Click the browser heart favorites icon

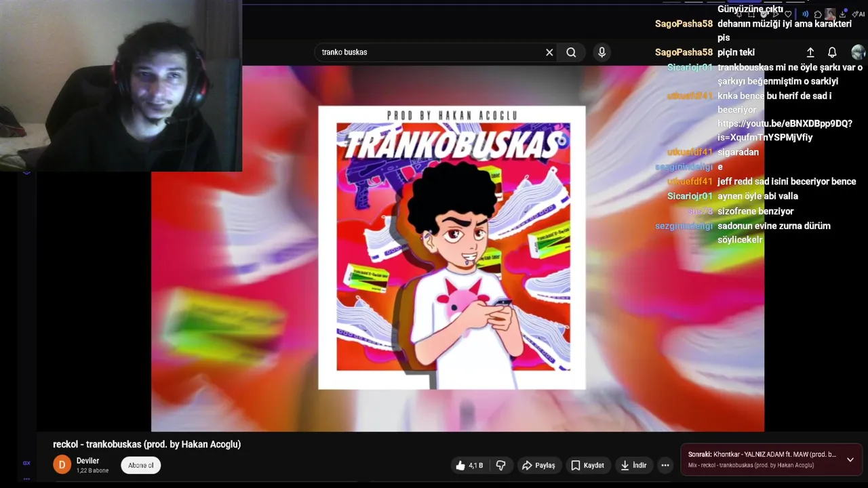(x=788, y=14)
